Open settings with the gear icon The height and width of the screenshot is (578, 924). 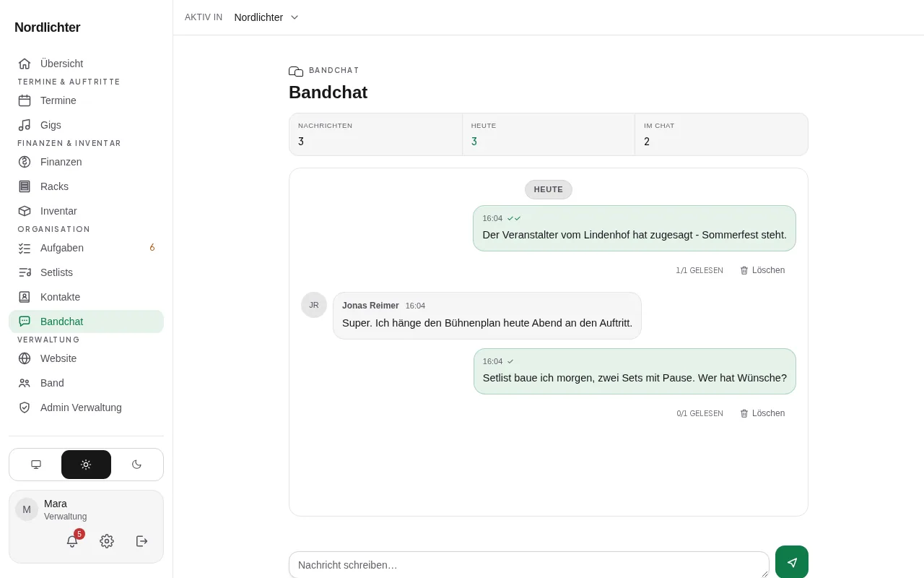[107, 541]
